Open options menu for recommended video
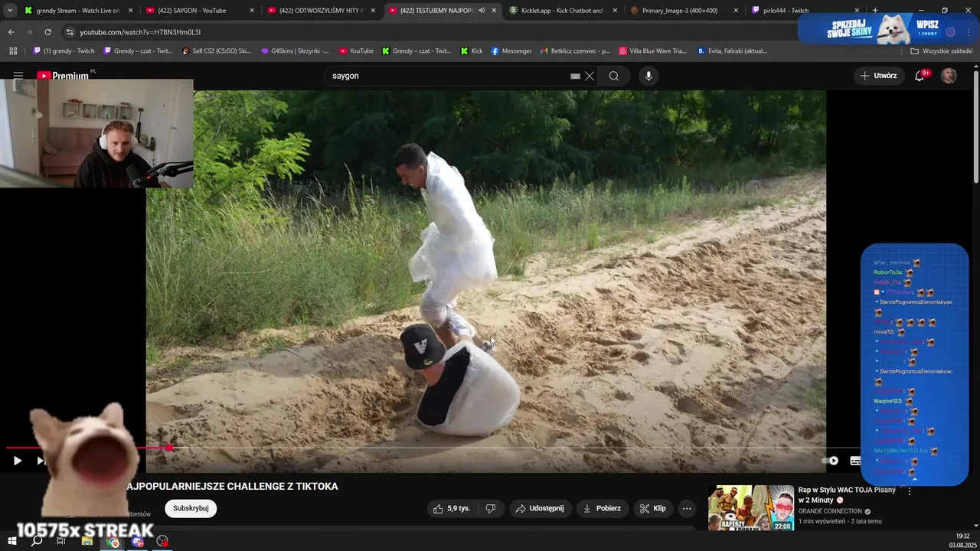Screen dimensions: 980x551 (910, 491)
